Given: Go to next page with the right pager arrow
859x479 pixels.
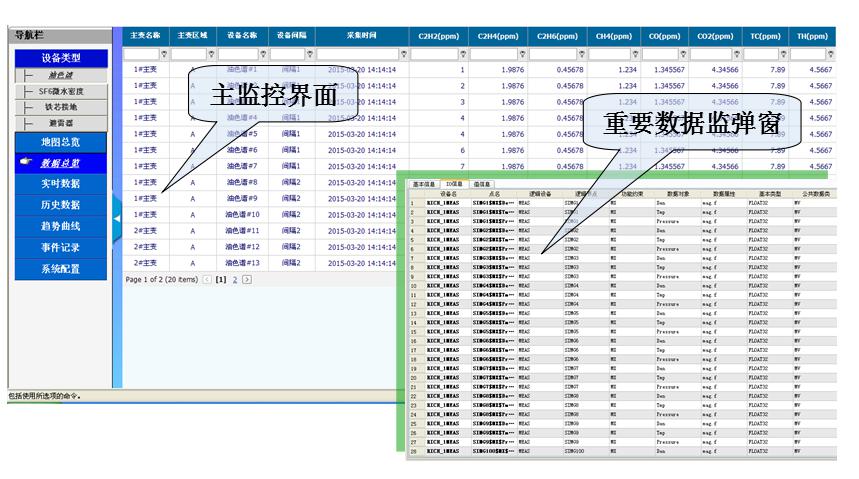Looking at the screenshot, I should pyautogui.click(x=247, y=280).
